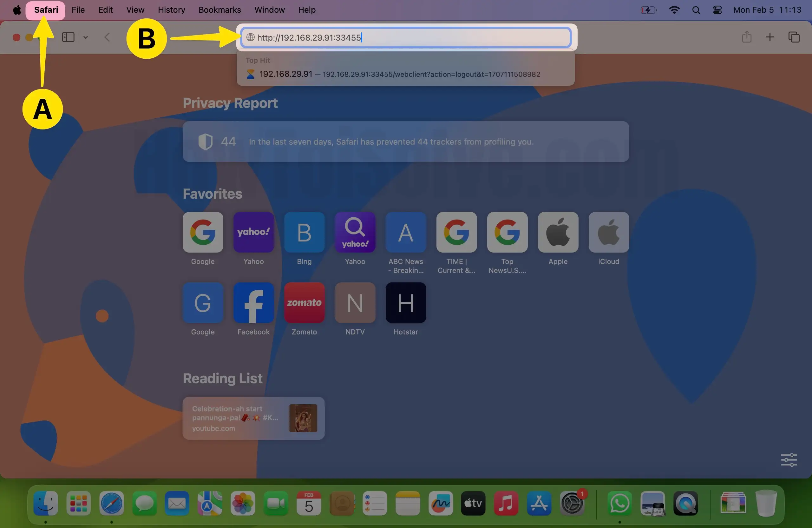
Task: Toggle the sidebar button
Action: tap(68, 37)
